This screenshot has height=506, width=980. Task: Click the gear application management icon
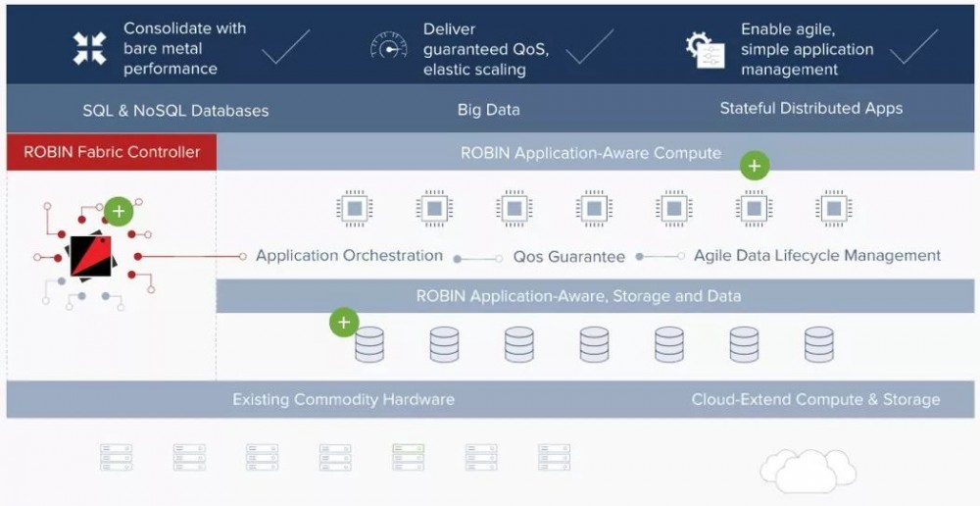[704, 48]
